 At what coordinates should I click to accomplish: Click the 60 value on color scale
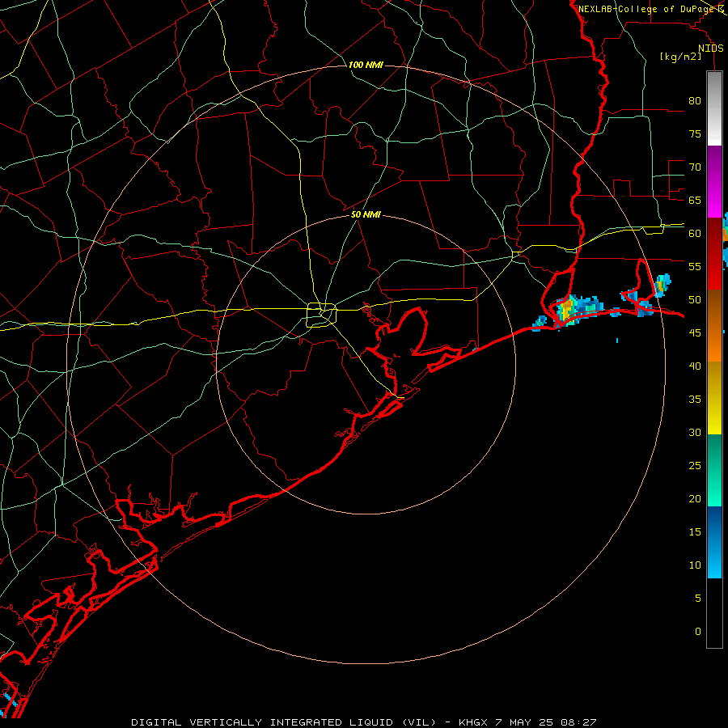coord(695,234)
